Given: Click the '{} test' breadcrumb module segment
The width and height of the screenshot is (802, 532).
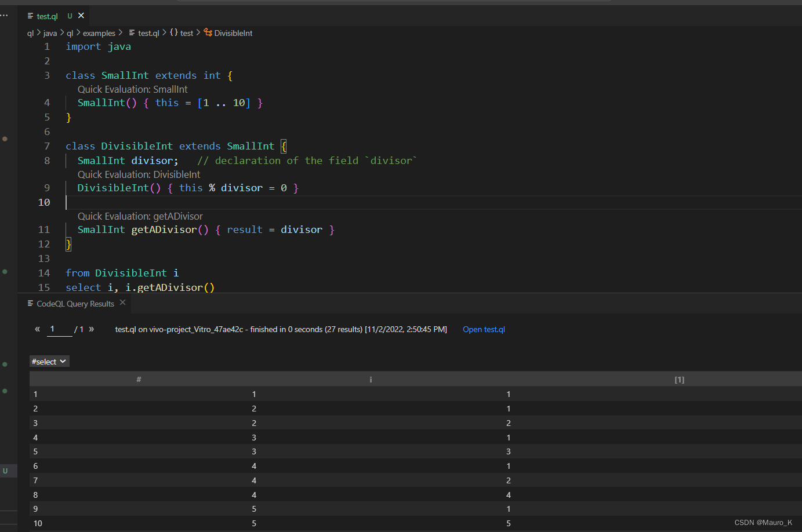Looking at the screenshot, I should (182, 33).
